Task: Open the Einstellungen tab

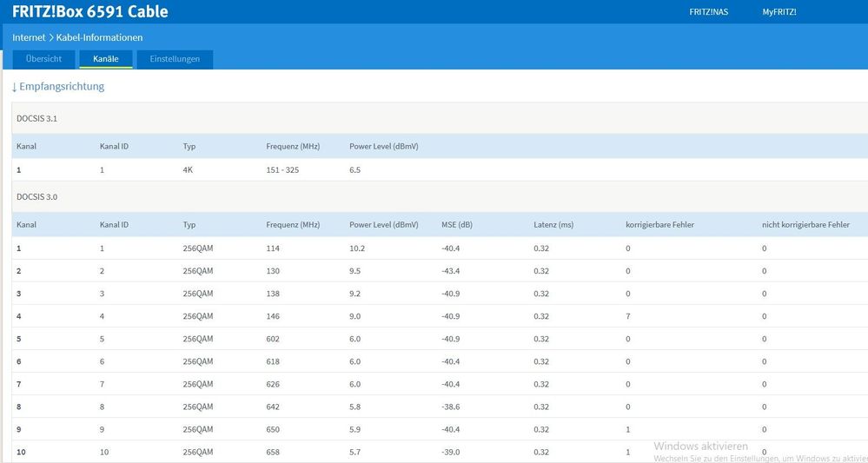Action: (175, 59)
